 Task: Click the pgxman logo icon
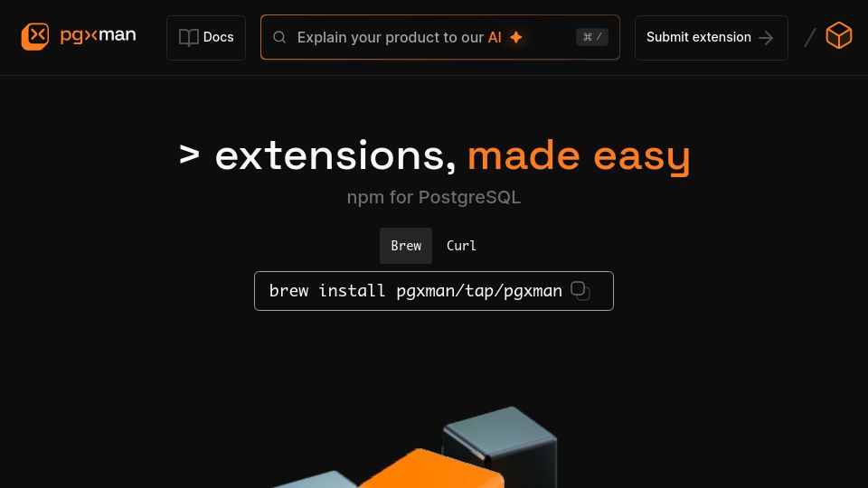tap(35, 36)
